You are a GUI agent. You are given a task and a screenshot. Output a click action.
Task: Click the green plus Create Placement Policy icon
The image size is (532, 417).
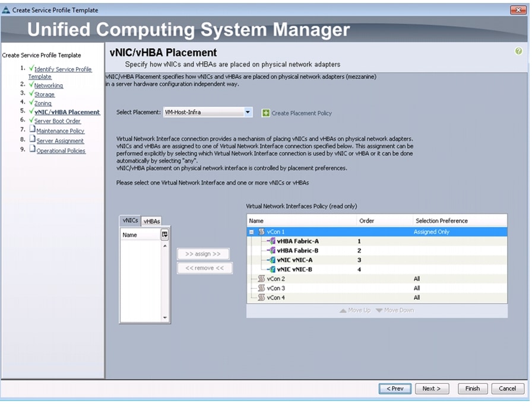coord(265,113)
